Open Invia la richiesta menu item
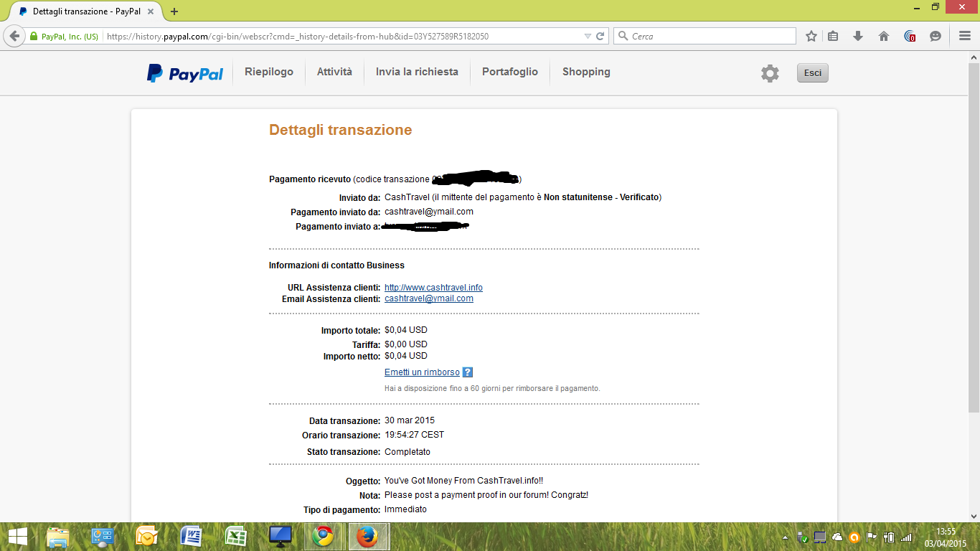 click(x=417, y=72)
